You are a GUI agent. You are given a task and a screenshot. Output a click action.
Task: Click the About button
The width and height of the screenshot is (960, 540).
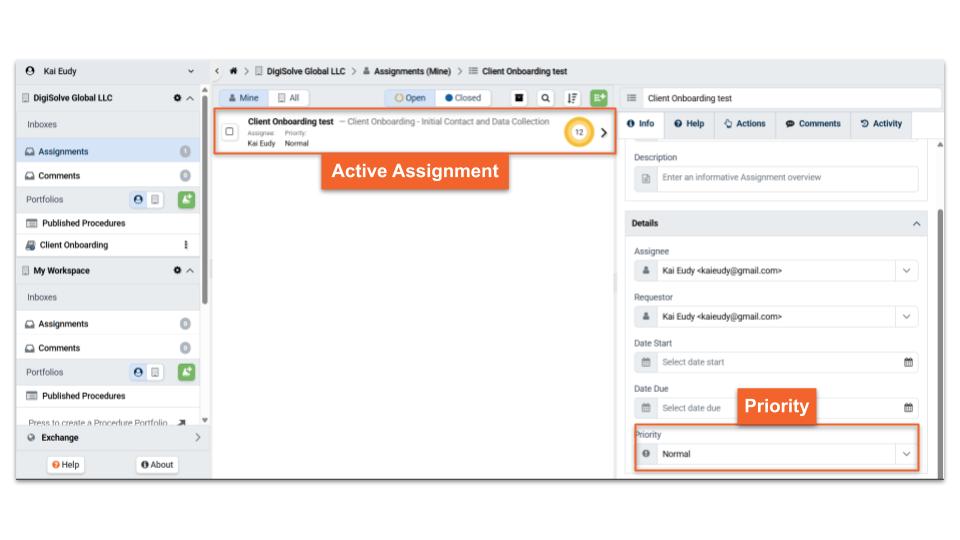point(157,465)
